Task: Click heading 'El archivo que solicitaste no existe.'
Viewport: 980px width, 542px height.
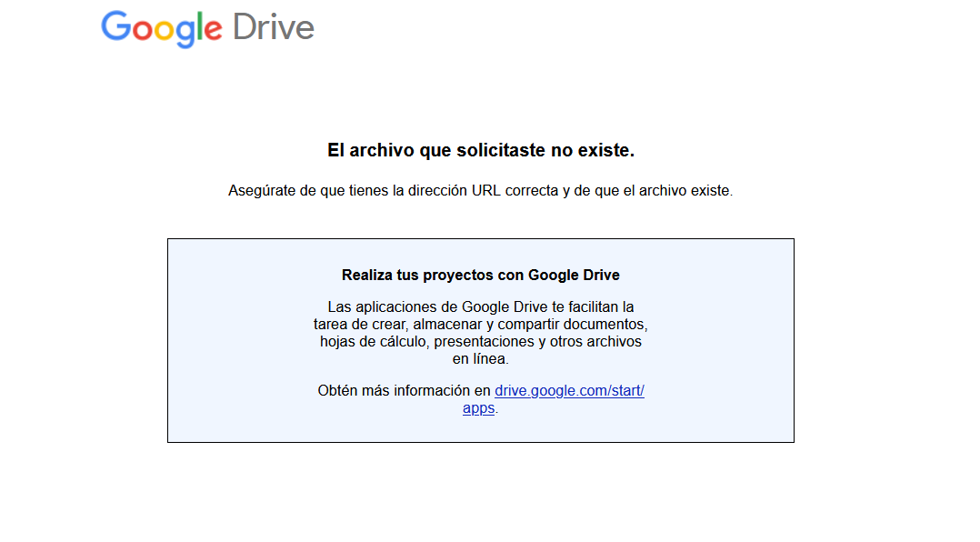Action: tap(480, 151)
